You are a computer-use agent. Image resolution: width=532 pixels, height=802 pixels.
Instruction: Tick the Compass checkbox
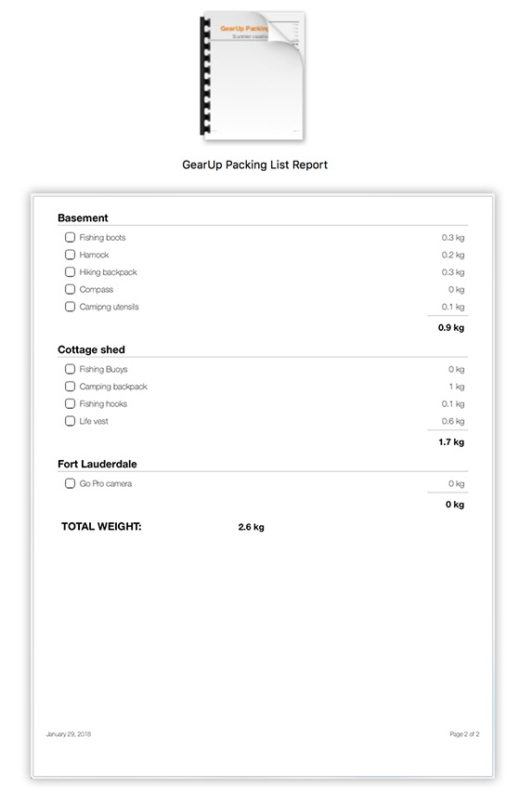70,290
